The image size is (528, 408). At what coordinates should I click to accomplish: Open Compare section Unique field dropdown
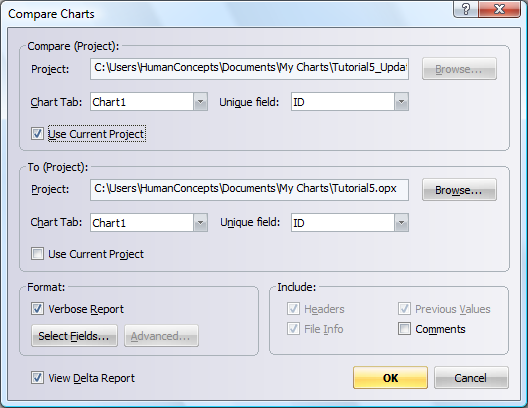[x=401, y=102]
